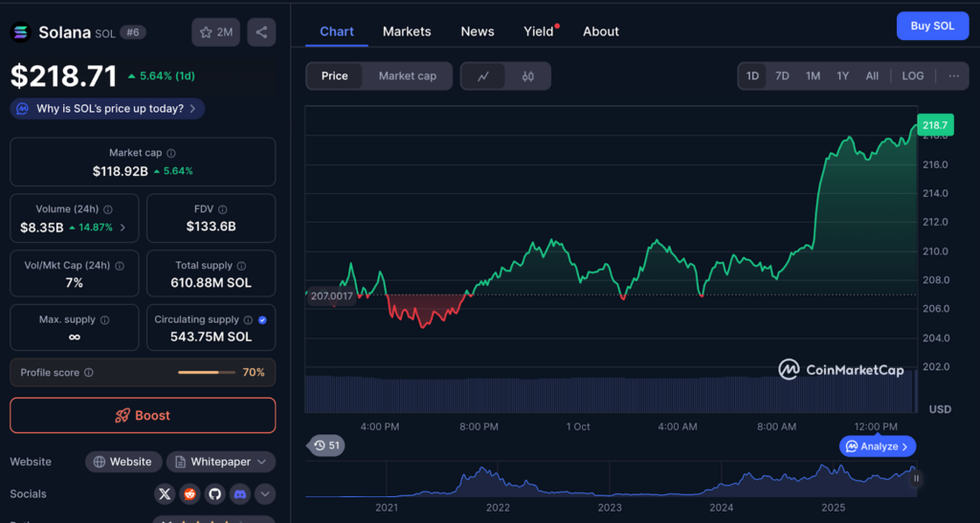Click the range slider handle on mini timeline
The height and width of the screenshot is (523, 980).
[916, 479]
